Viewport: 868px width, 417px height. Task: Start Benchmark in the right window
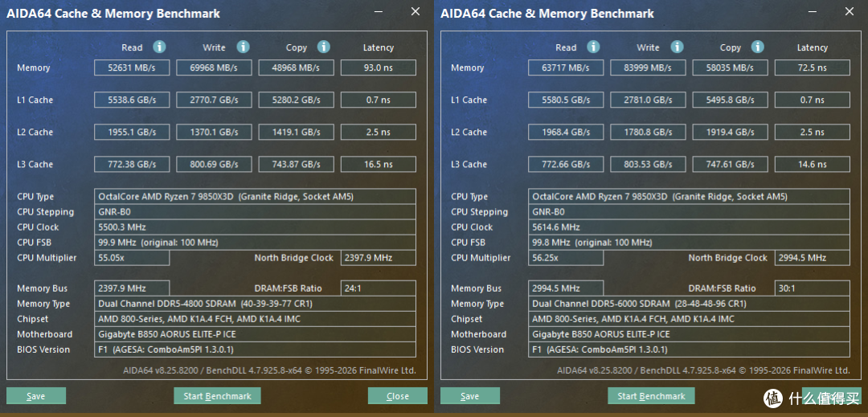tap(651, 396)
